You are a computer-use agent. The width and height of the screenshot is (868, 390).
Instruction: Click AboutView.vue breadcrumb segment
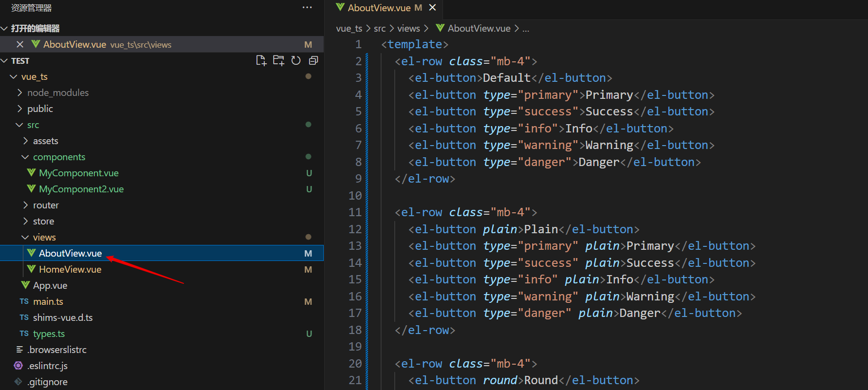[x=479, y=28]
